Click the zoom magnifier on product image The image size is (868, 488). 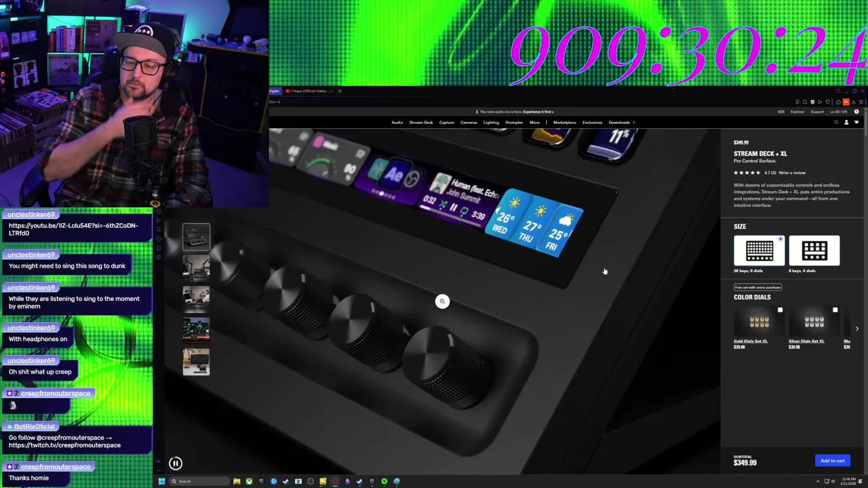pos(442,302)
